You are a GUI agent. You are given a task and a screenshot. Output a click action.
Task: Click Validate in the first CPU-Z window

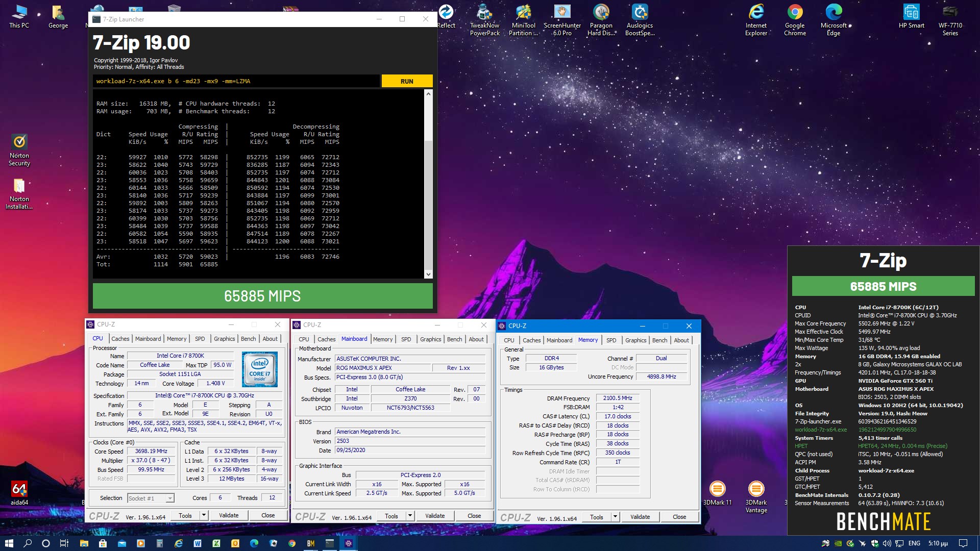click(x=229, y=515)
